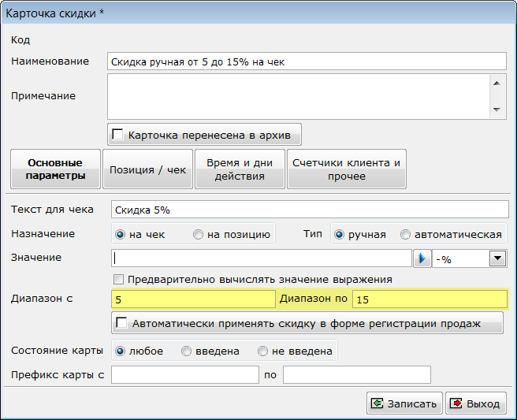The height and width of the screenshot is (420, 517).
Task: Click the 'Состояние карты' label
Action: point(57,351)
